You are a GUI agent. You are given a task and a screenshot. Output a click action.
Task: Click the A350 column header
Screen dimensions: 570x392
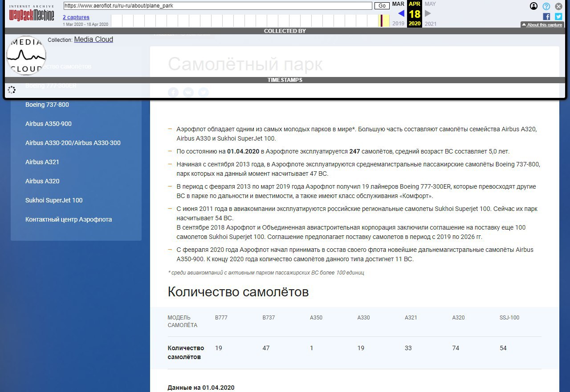(316, 318)
